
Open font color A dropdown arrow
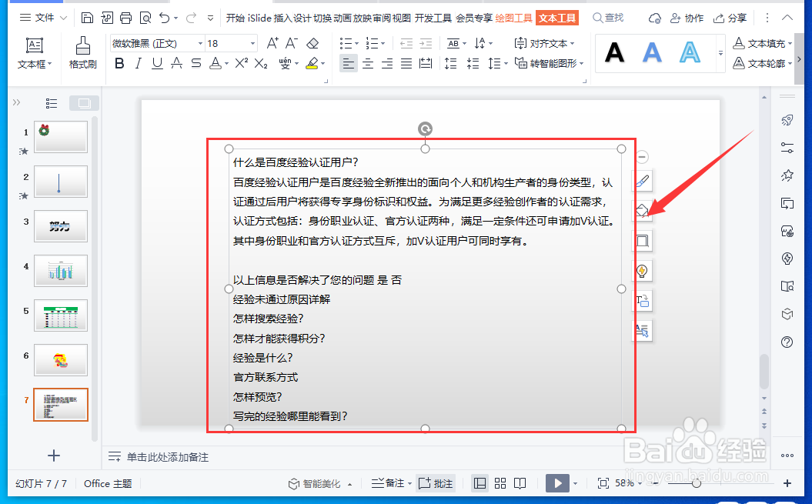[227, 64]
